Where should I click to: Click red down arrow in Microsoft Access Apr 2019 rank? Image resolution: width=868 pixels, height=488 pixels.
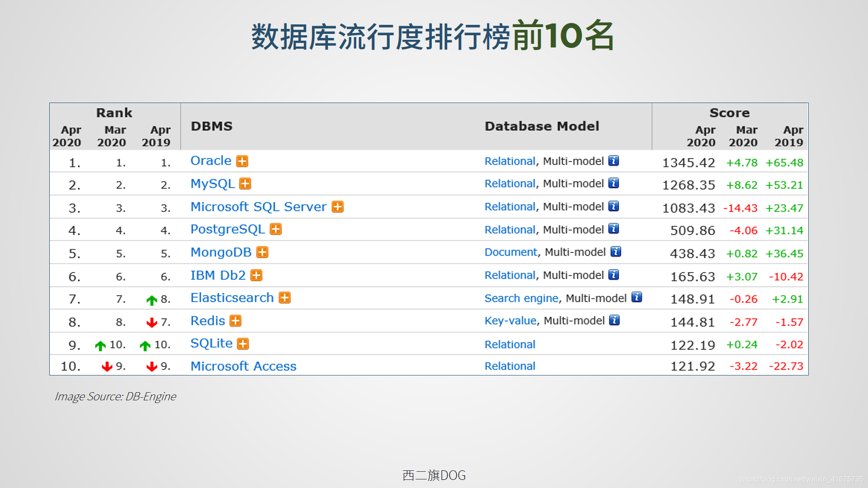tap(152, 366)
